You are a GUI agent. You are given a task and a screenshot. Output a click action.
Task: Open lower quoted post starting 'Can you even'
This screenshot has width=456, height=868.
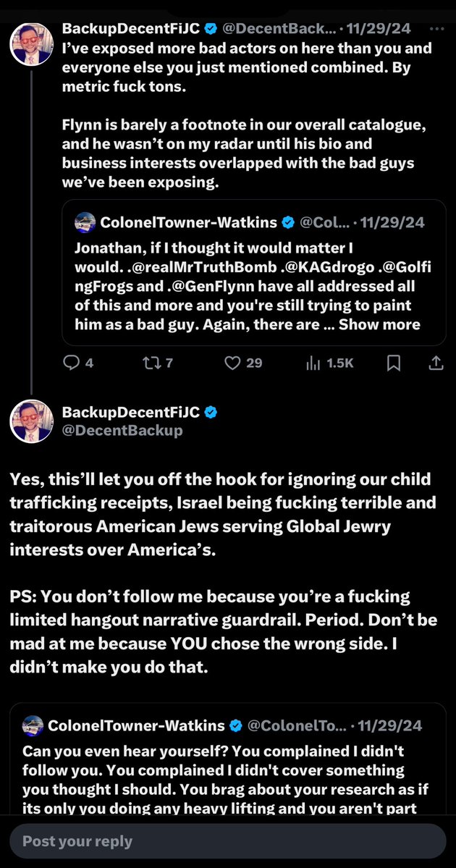[217, 770]
